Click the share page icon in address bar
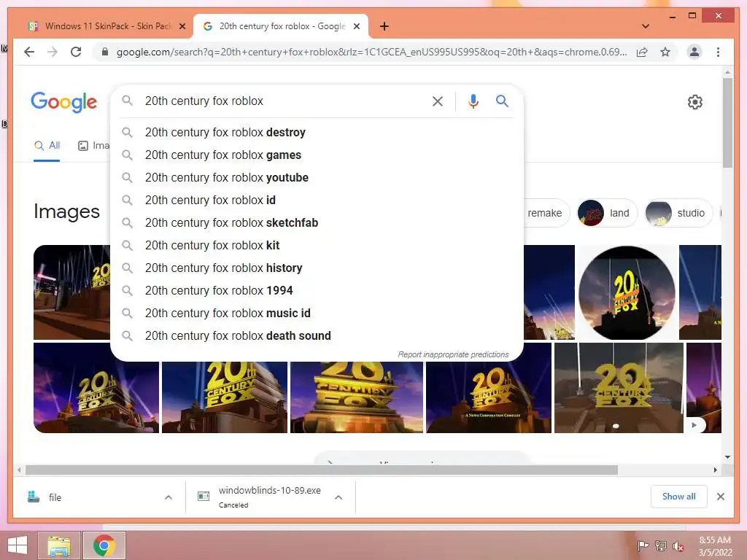 point(642,52)
